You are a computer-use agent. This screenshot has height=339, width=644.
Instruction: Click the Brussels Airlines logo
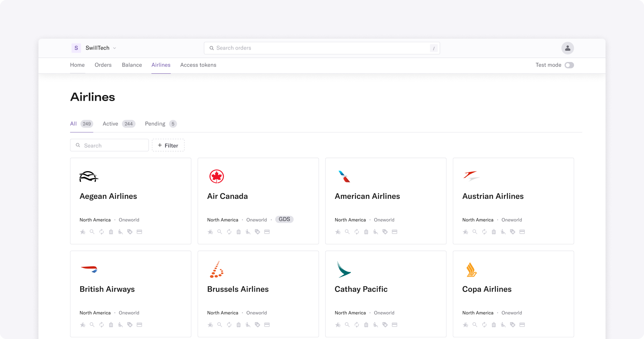pos(217,269)
